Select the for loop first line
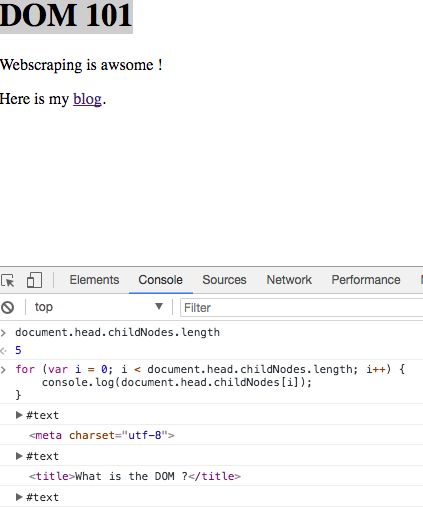This screenshot has width=423, height=507. tap(210, 369)
